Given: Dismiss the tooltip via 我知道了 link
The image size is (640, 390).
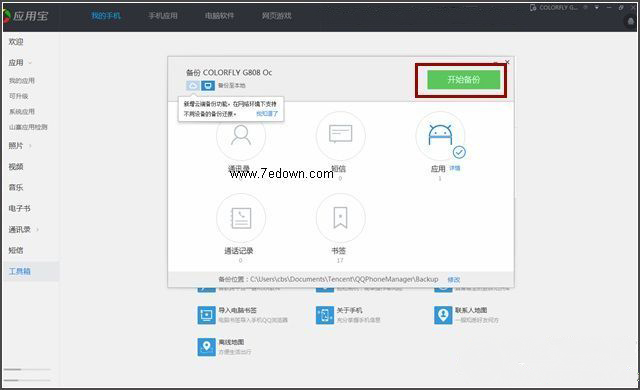Looking at the screenshot, I should (267, 114).
